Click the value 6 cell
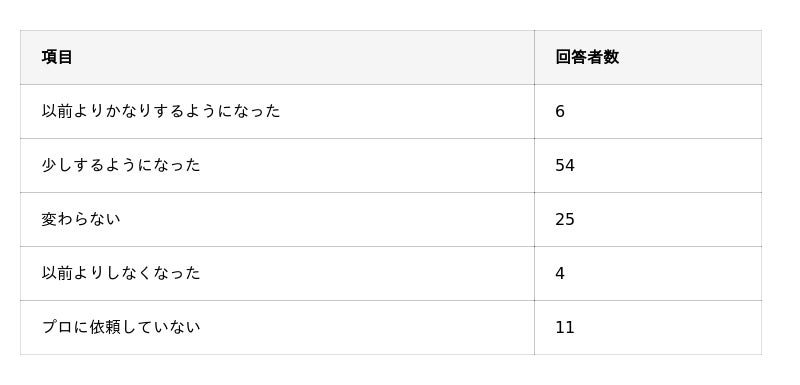 click(648, 111)
